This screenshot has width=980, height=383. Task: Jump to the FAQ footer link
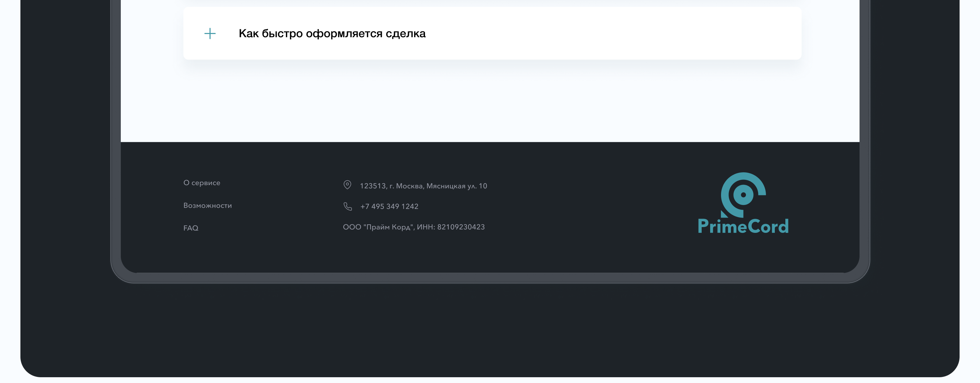191,228
